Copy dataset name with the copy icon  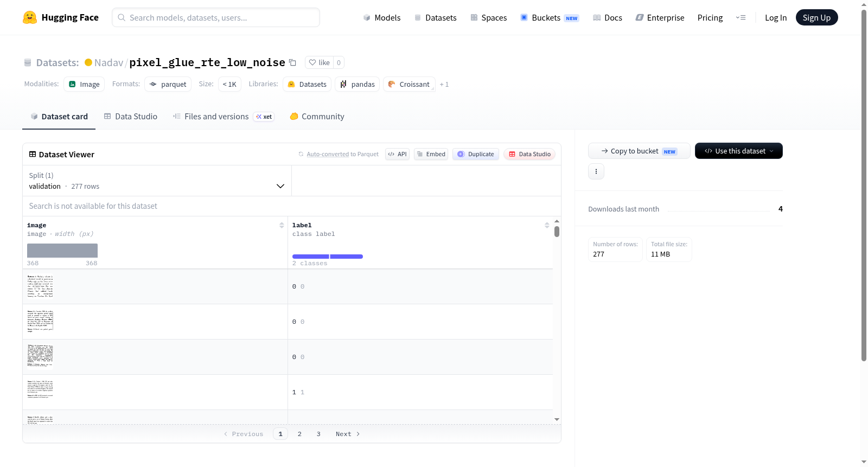pos(292,62)
